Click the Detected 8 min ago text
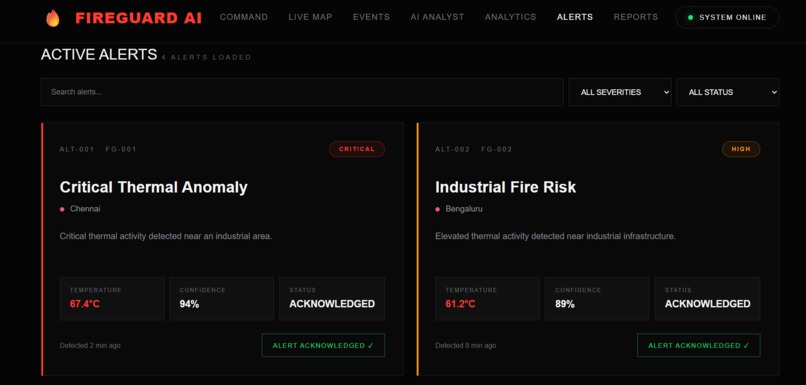Viewport: 806px width, 385px height. pyautogui.click(x=466, y=345)
